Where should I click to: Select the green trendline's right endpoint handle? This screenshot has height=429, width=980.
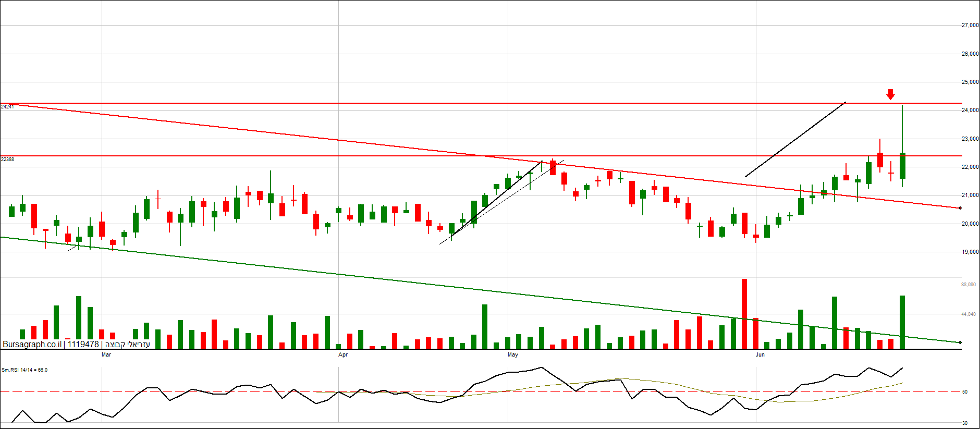960,342
